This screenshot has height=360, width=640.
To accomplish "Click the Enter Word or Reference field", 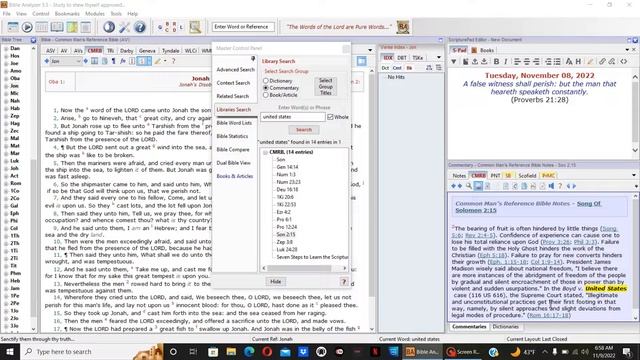I will click(x=243, y=27).
